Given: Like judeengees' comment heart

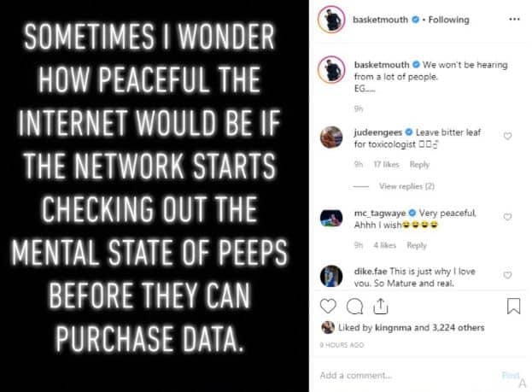Looking at the screenshot, I should click(507, 136).
